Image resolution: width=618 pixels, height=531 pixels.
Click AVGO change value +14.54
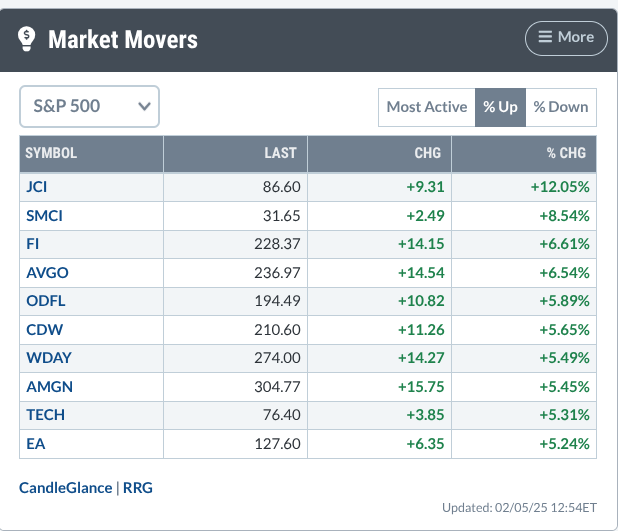click(x=421, y=273)
